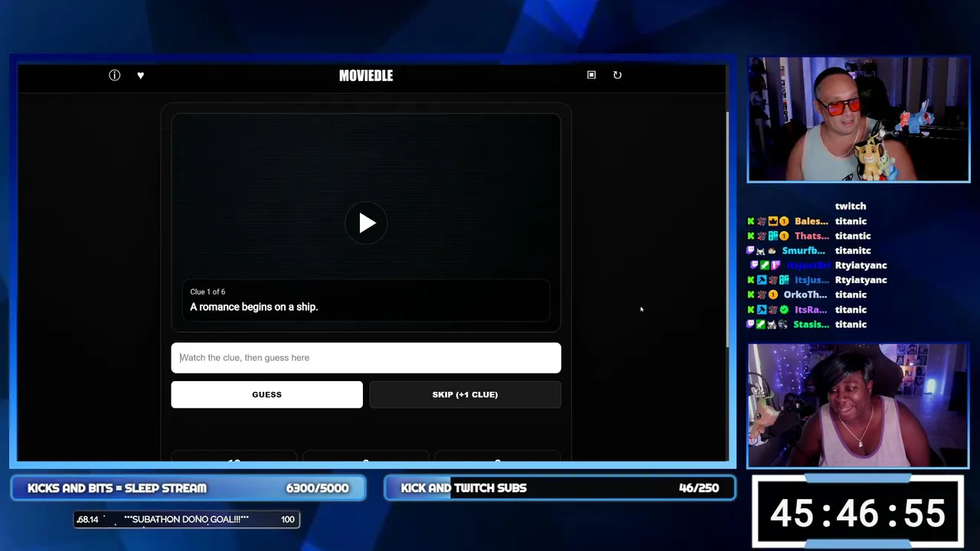
Task: Click username 'ItsRa...' in chat
Action: coord(810,310)
